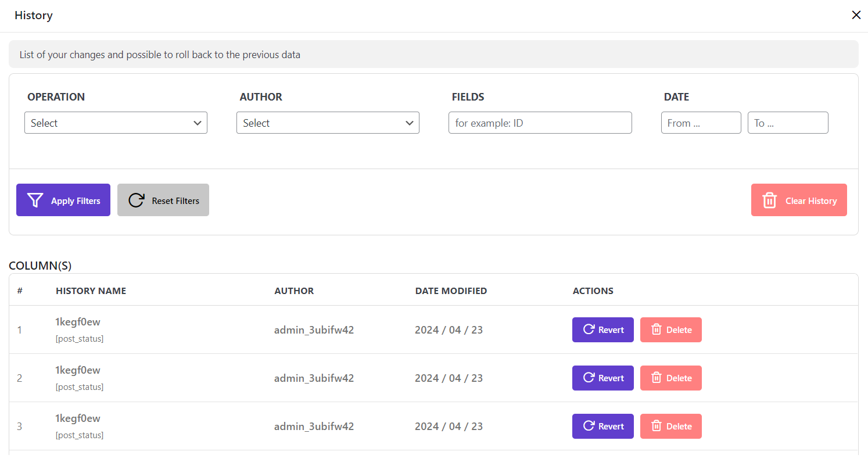This screenshot has height=462, width=868.
Task: Click the trash can icon on Clear History
Action: click(769, 200)
